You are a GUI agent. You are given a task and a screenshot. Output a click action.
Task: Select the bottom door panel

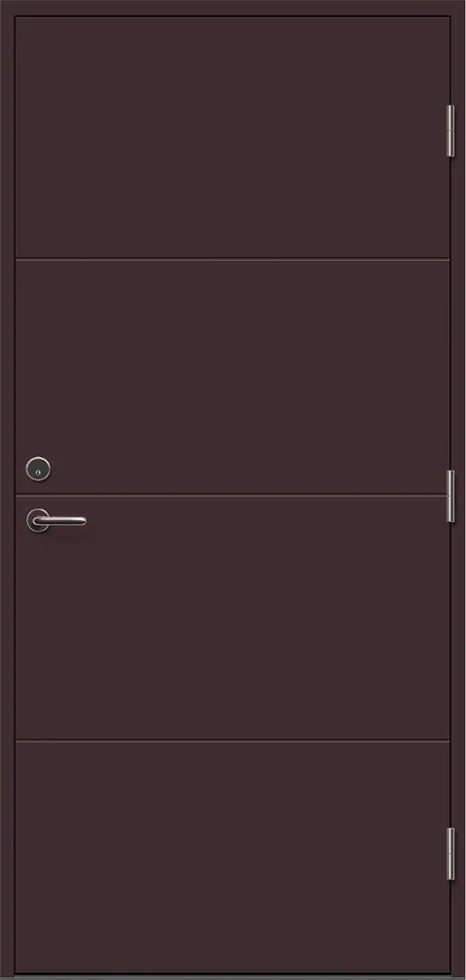point(232,858)
